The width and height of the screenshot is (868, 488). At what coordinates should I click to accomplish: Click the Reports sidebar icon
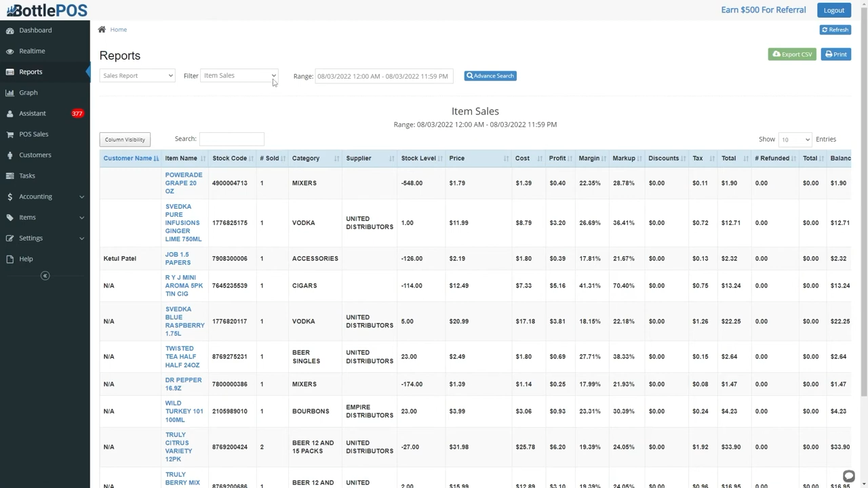click(x=9, y=72)
